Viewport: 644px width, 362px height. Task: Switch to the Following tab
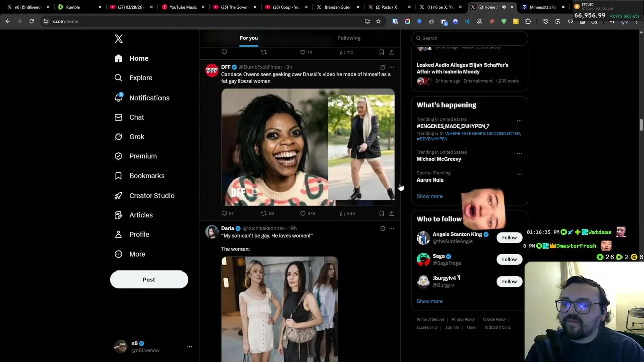click(349, 38)
